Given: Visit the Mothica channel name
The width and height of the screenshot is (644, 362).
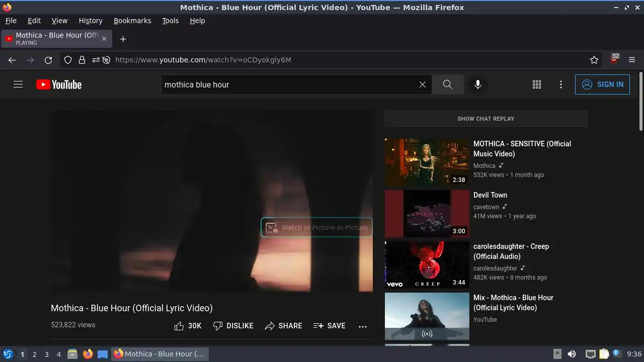Looking at the screenshot, I should (484, 166).
